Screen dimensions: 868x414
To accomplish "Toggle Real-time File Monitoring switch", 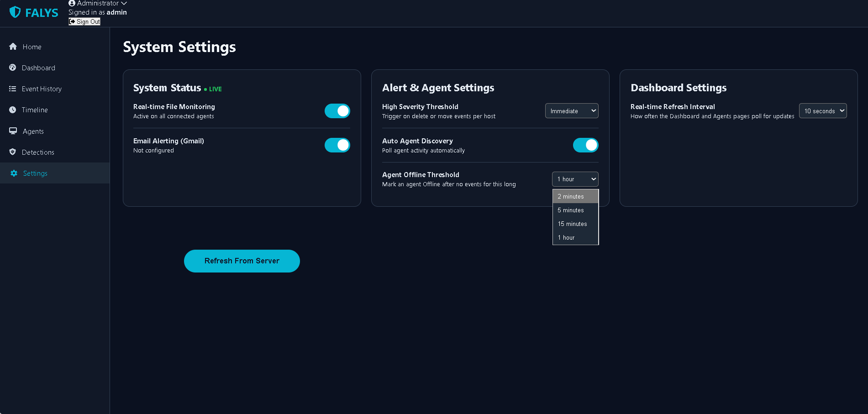I will click(337, 111).
